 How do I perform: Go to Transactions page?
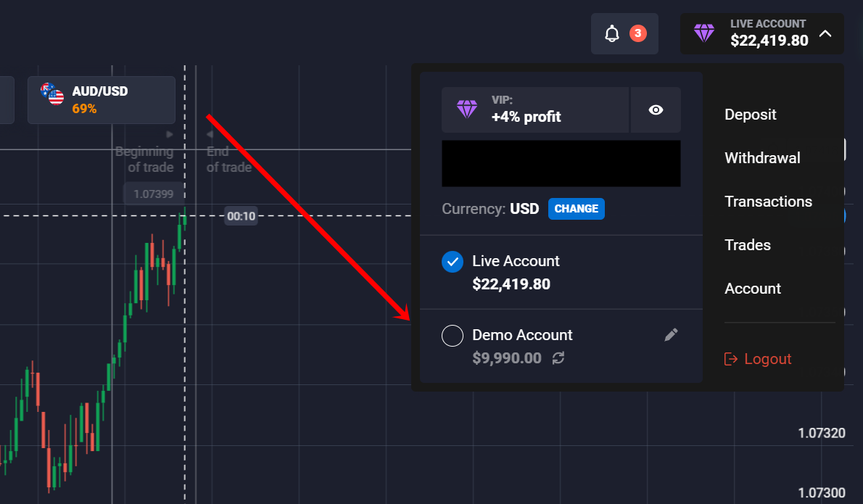[x=768, y=202]
